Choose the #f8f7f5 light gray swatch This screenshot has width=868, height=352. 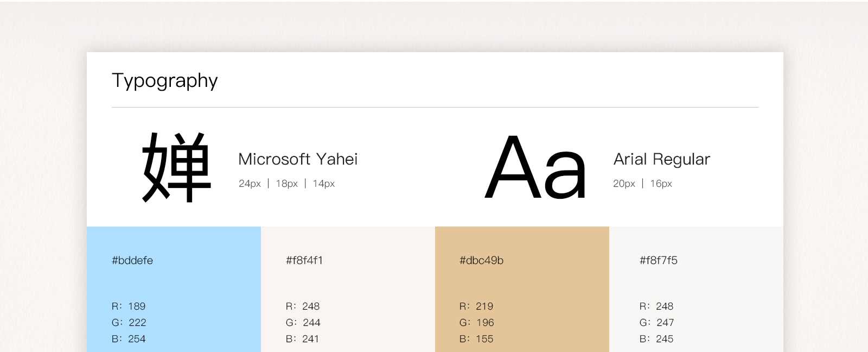point(727,282)
